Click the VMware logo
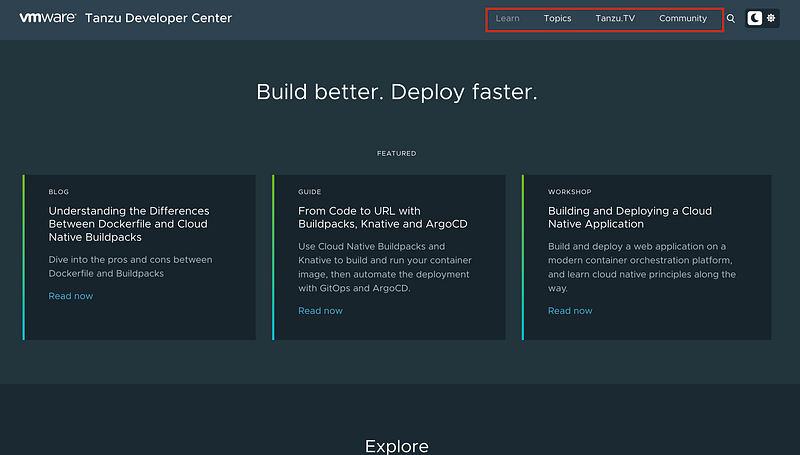 (x=47, y=18)
